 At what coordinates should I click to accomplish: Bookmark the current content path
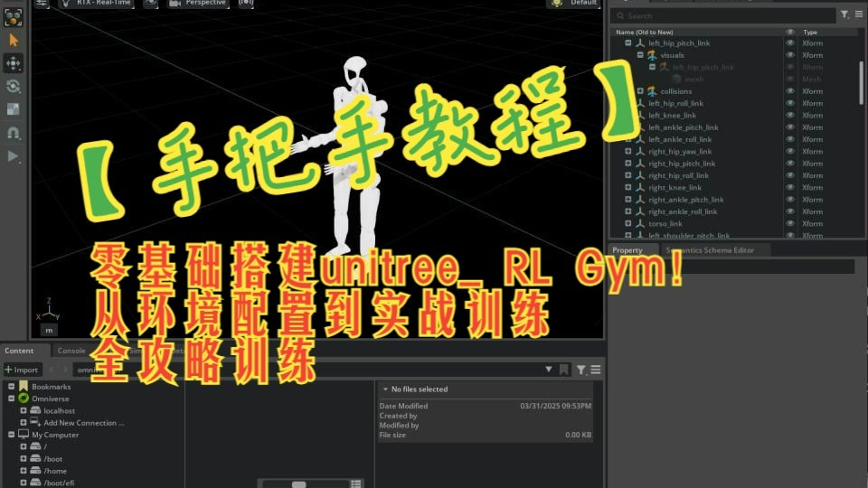(563, 370)
